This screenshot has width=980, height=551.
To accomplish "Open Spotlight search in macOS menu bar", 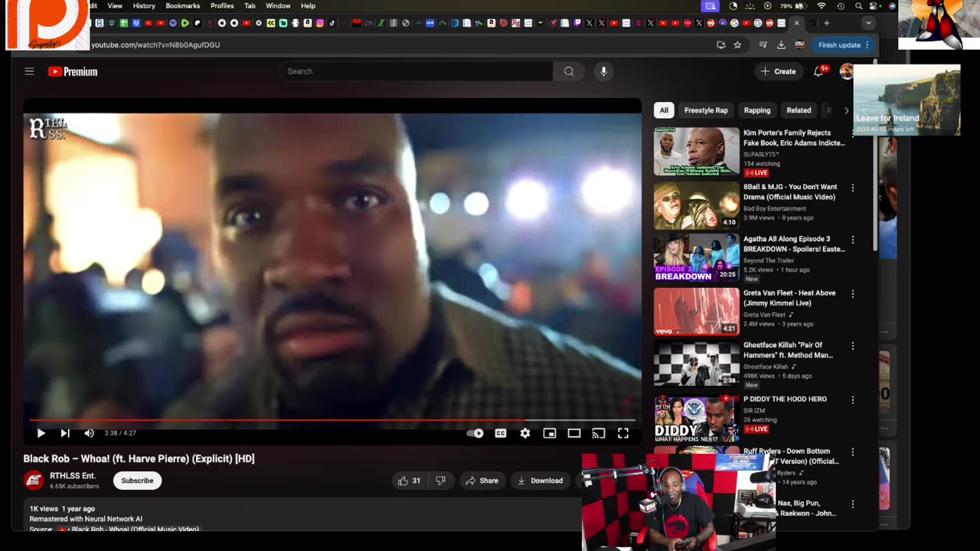I will coord(858,6).
